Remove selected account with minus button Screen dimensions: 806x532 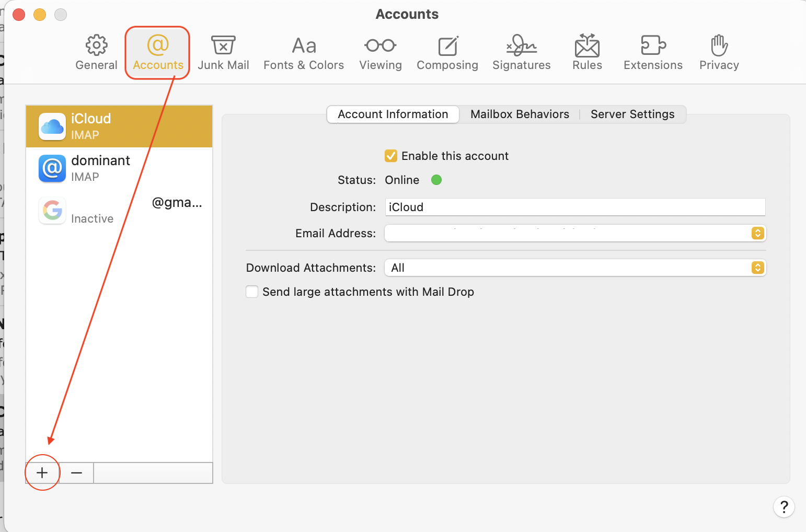[x=76, y=473]
